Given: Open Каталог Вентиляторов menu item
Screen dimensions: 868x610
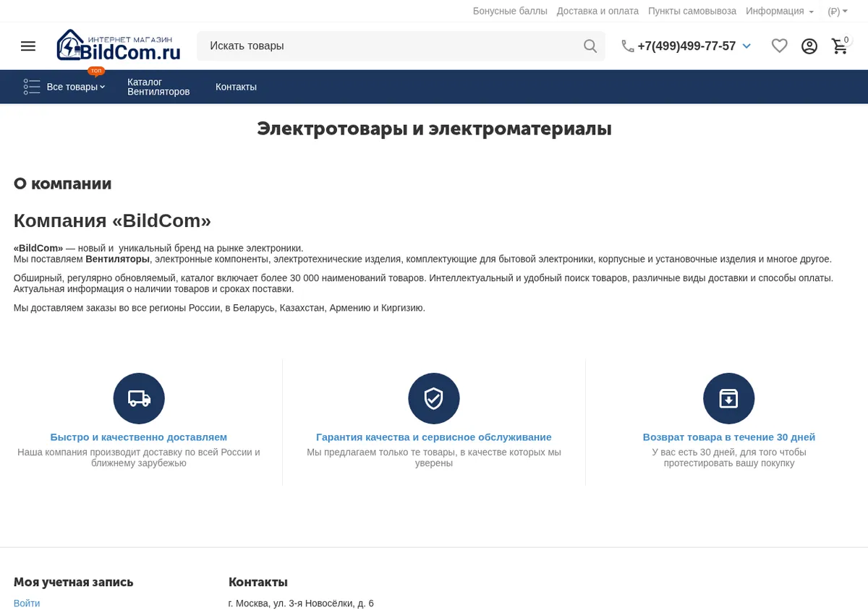Looking at the screenshot, I should (x=158, y=87).
